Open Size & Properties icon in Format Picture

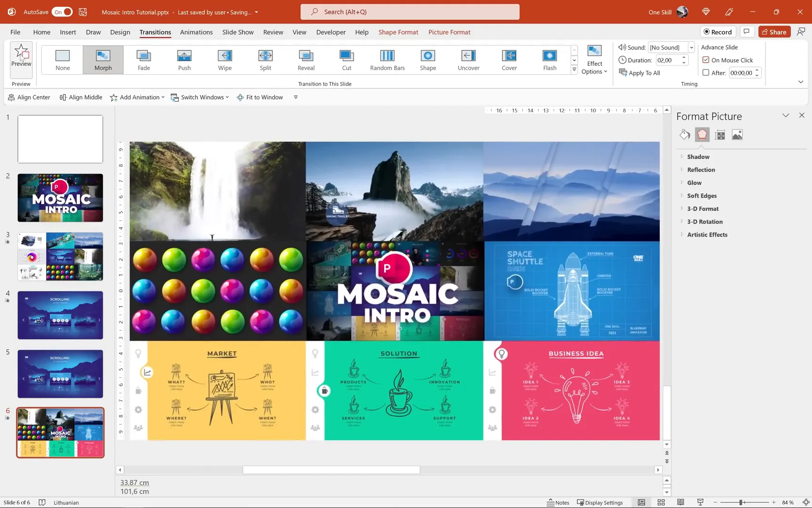click(x=720, y=135)
